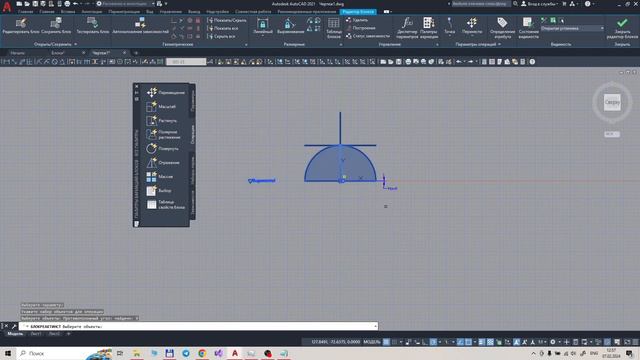The height and width of the screenshot is (360, 640).
Task: Click the search magnifier in the title bar
Action: click(x=516, y=4)
